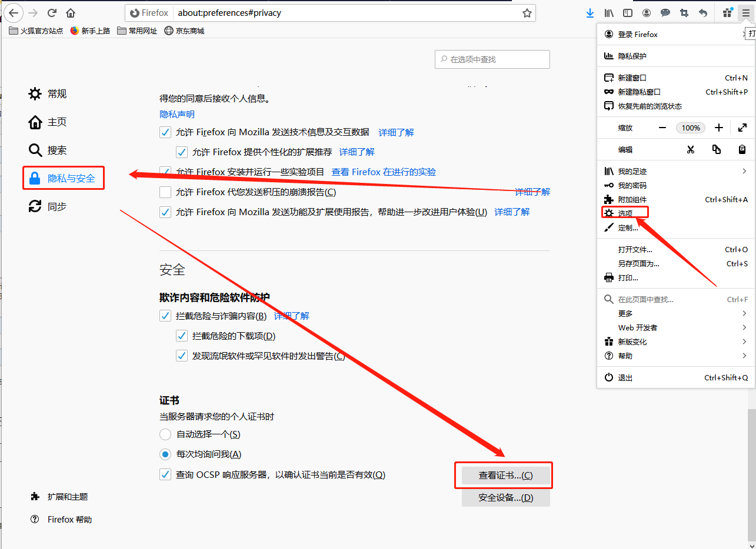
Task: Go to the Home page icon
Action: point(71,12)
